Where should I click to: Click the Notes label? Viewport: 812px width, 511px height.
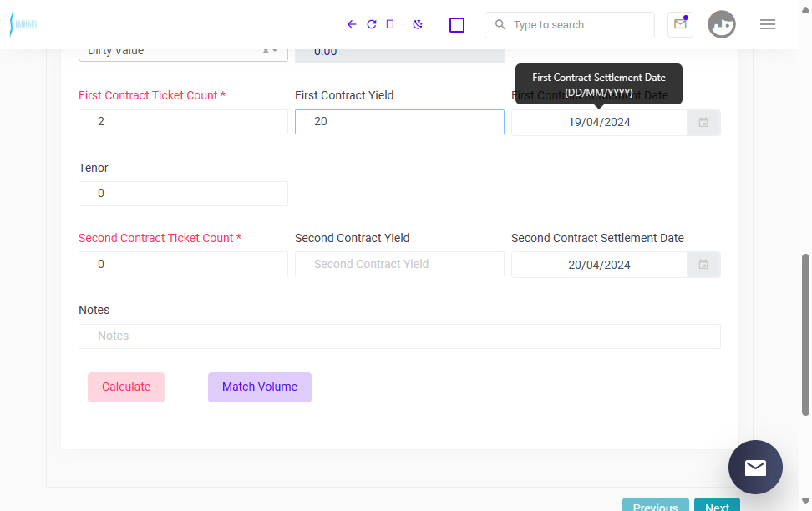click(94, 310)
